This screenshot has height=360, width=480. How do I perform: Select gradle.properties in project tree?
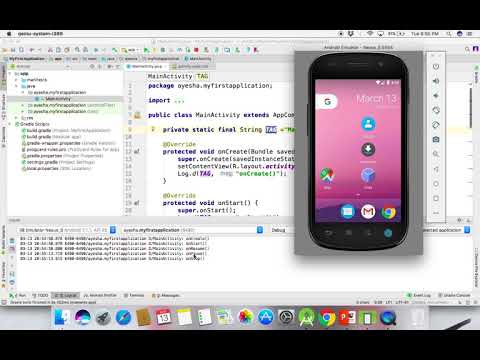click(x=62, y=156)
